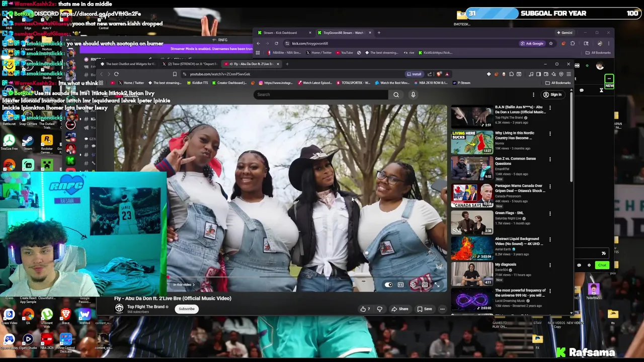Click the Brave shields lion icon
644x362 pixels.
point(439,74)
